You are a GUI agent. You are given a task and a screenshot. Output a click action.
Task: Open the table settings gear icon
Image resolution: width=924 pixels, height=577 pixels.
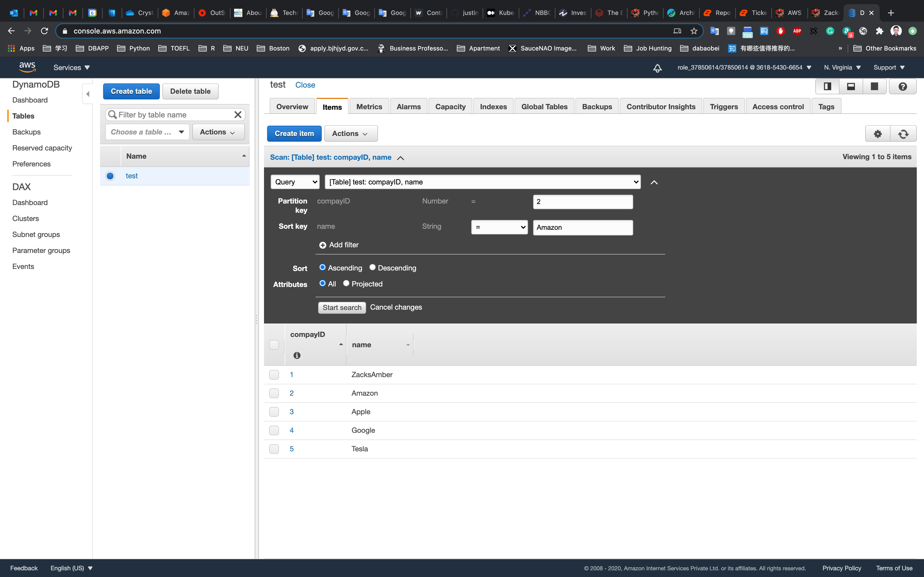pyautogui.click(x=877, y=134)
